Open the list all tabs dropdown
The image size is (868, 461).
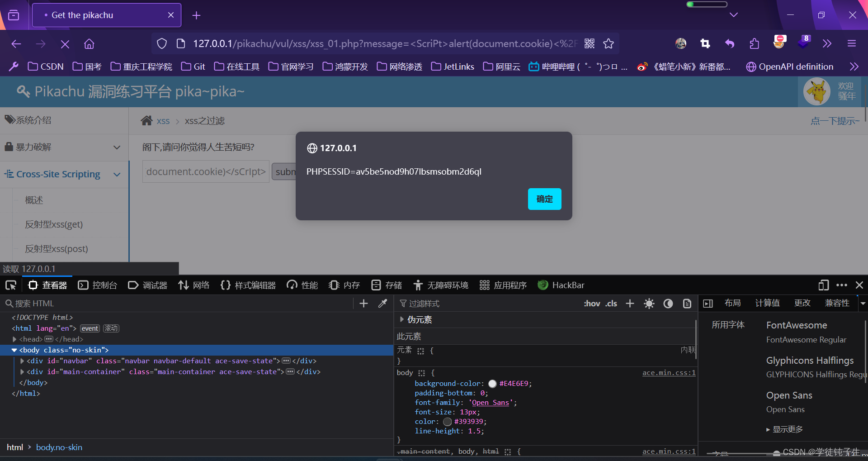pyautogui.click(x=734, y=15)
